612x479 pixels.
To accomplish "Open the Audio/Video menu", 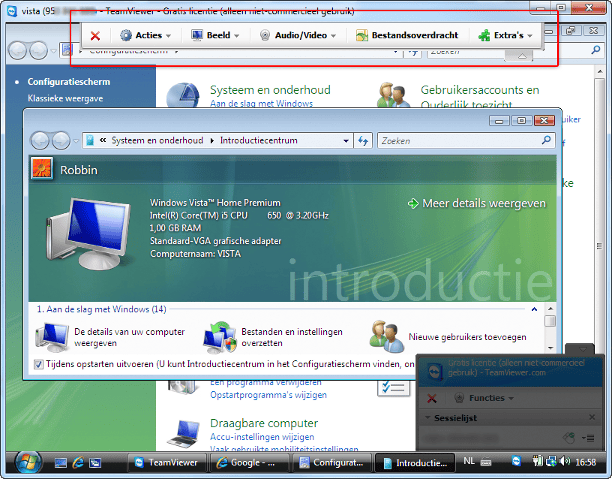I will click(298, 36).
